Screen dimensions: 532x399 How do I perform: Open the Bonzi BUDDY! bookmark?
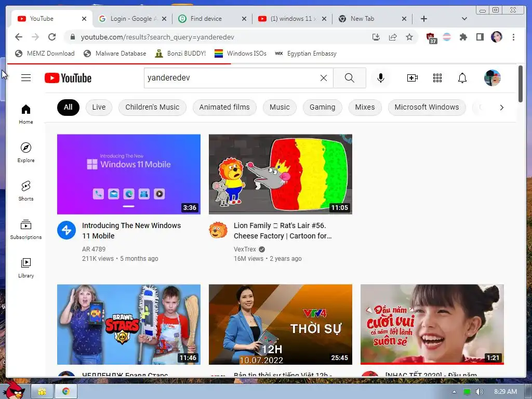(x=180, y=54)
